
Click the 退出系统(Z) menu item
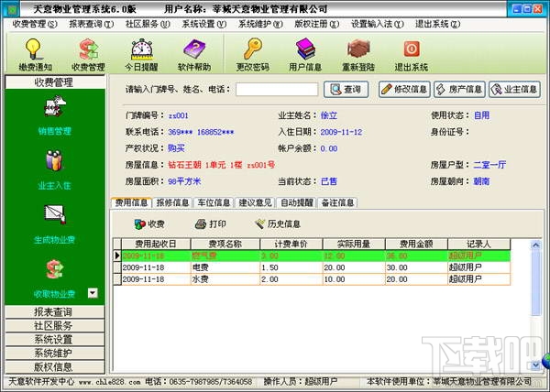tap(437, 24)
